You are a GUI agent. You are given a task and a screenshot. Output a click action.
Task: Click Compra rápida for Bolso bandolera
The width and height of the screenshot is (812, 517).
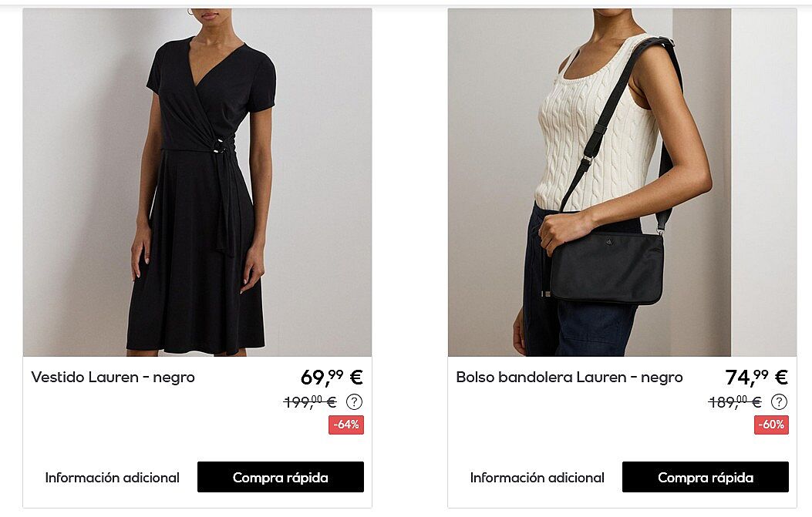coord(706,477)
